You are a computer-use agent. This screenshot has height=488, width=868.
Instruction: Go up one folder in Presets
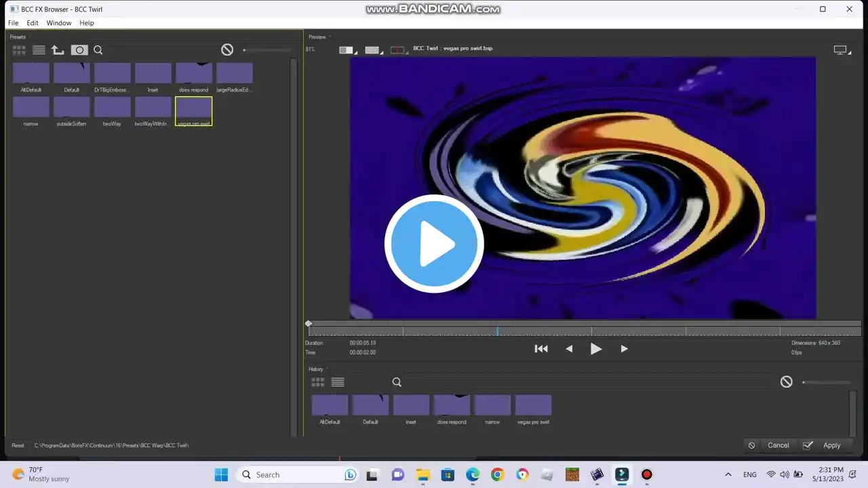click(x=58, y=50)
